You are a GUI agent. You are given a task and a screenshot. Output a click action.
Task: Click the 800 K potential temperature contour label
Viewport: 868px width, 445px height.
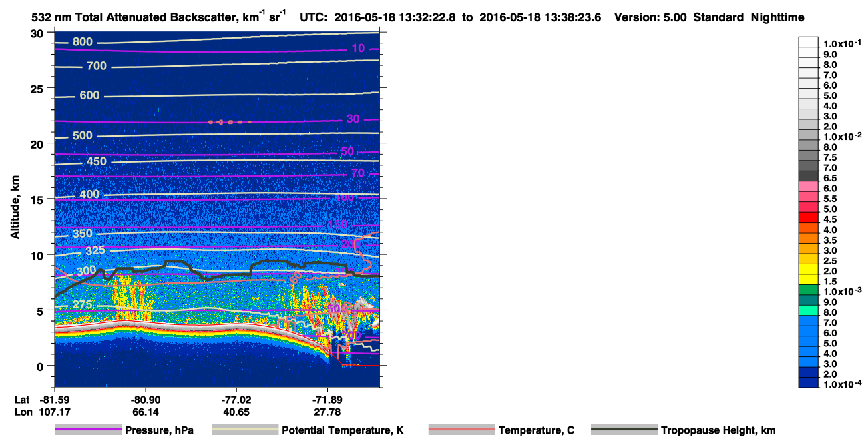(83, 42)
